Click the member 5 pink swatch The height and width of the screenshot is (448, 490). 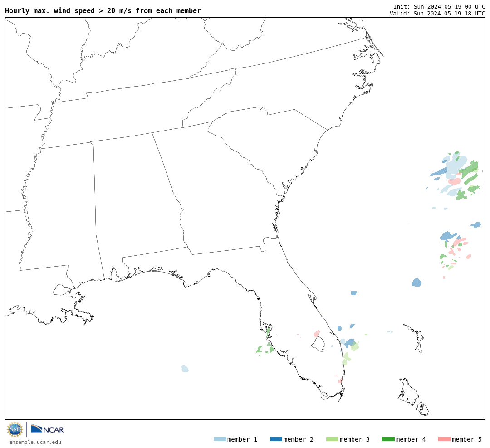(444, 439)
